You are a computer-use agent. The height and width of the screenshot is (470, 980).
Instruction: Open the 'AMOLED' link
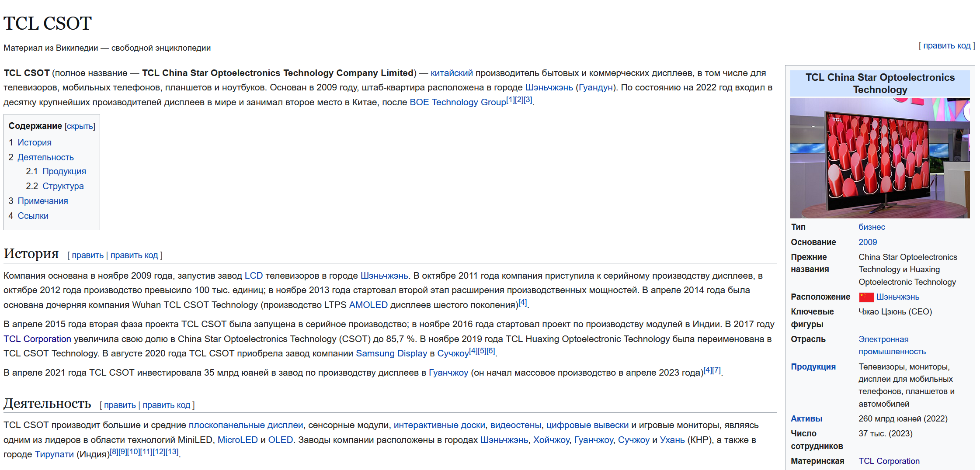pos(368,305)
